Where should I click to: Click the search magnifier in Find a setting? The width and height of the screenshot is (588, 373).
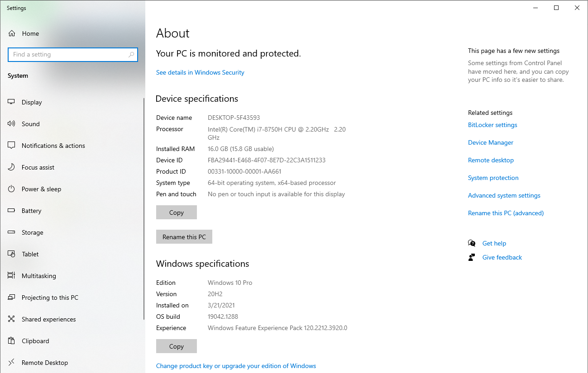(x=131, y=55)
